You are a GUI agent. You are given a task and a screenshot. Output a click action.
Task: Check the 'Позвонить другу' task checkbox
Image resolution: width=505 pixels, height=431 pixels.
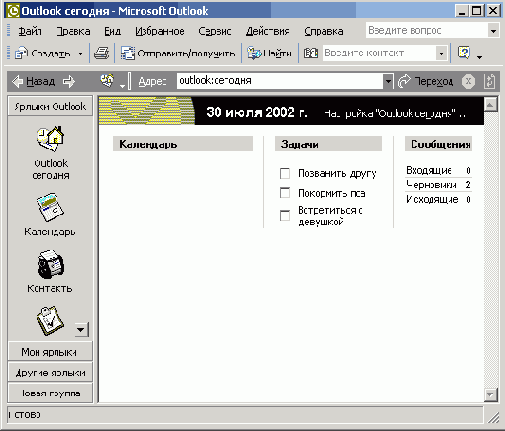(x=285, y=173)
